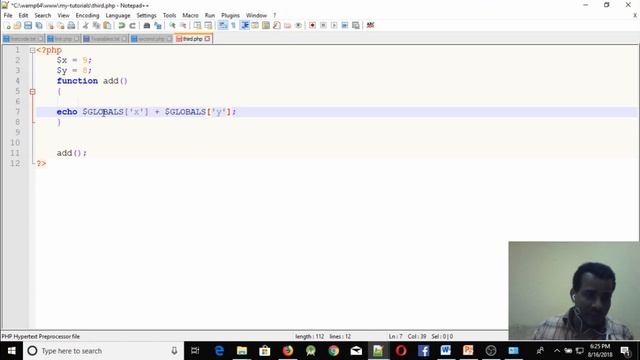Open Google Chrome from the taskbar
Screen dimensions: 640x360
(x=333, y=351)
